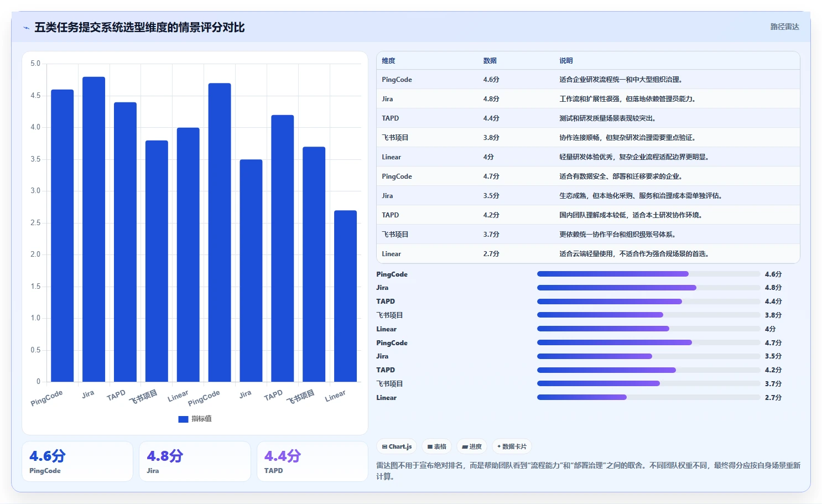Click the 数据卡片 tag chip
The height and width of the screenshot is (504, 822).
(512, 446)
